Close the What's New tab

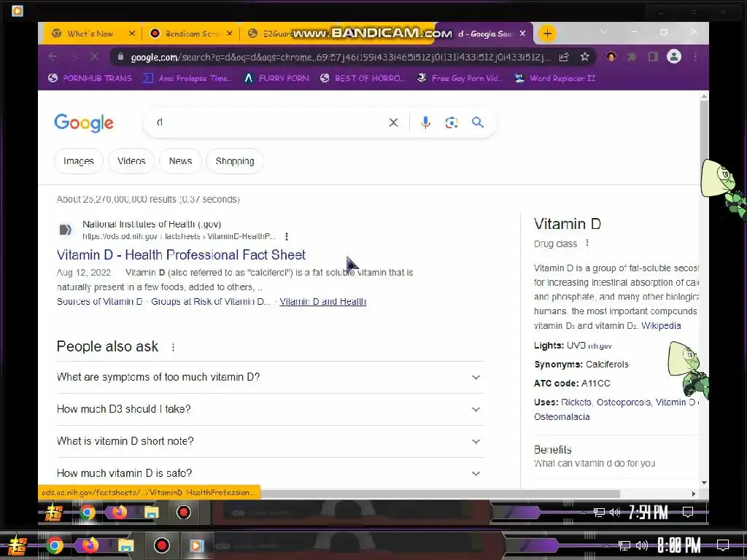[132, 34]
